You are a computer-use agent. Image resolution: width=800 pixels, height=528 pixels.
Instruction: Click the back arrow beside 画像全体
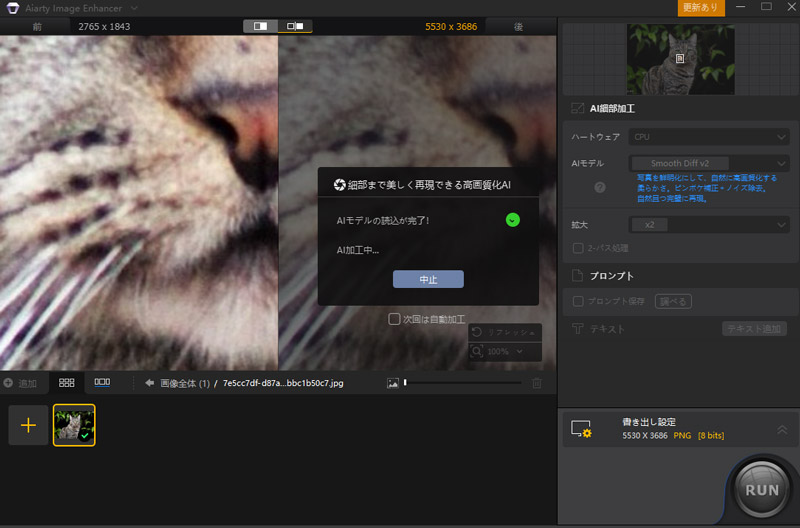click(x=149, y=383)
